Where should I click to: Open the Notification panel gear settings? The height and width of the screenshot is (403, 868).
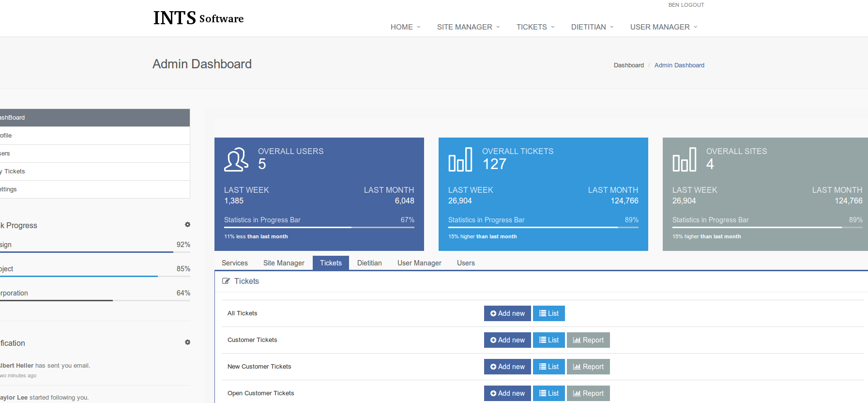[x=187, y=342]
